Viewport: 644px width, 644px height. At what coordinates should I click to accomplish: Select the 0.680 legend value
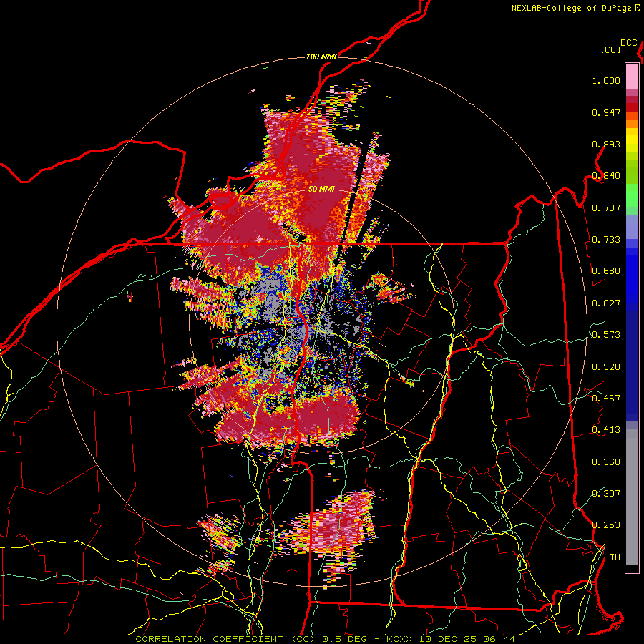pyautogui.click(x=606, y=271)
